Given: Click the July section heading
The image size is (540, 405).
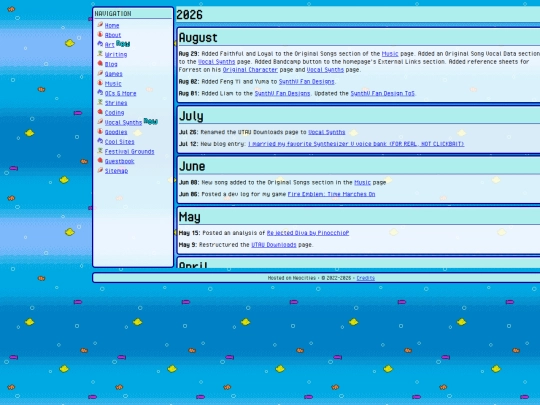Looking at the screenshot, I should click(x=191, y=116).
